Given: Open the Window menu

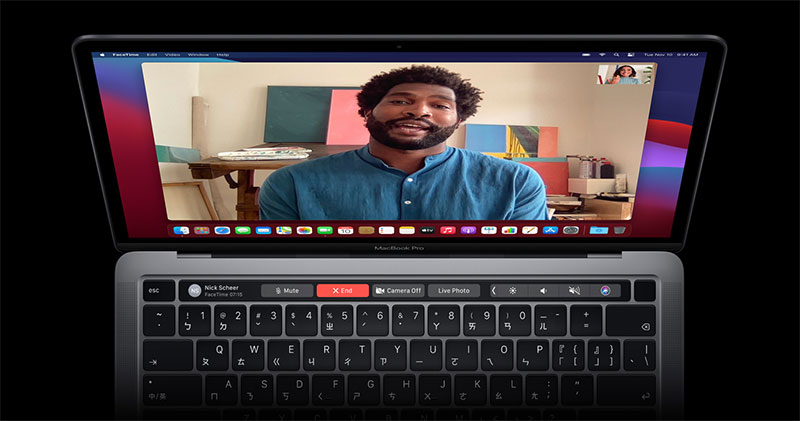Looking at the screenshot, I should click(x=198, y=55).
